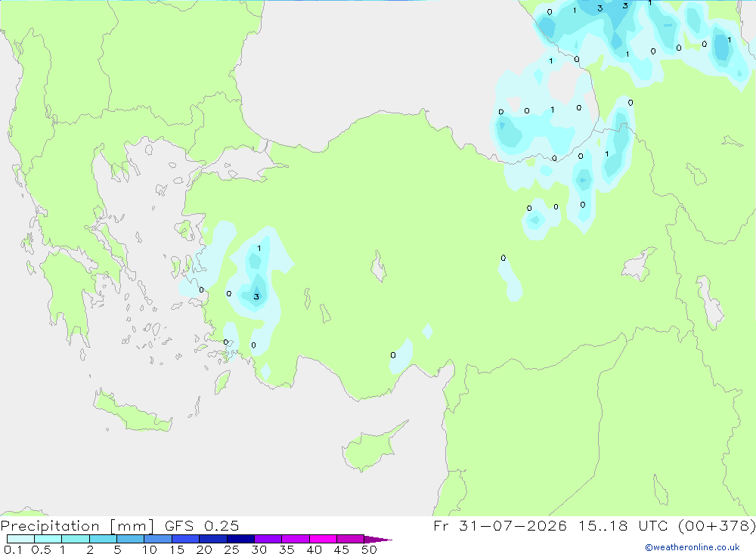Select the 35–40 mm purple legend swatch
This screenshot has width=756, height=554.
[x=296, y=539]
